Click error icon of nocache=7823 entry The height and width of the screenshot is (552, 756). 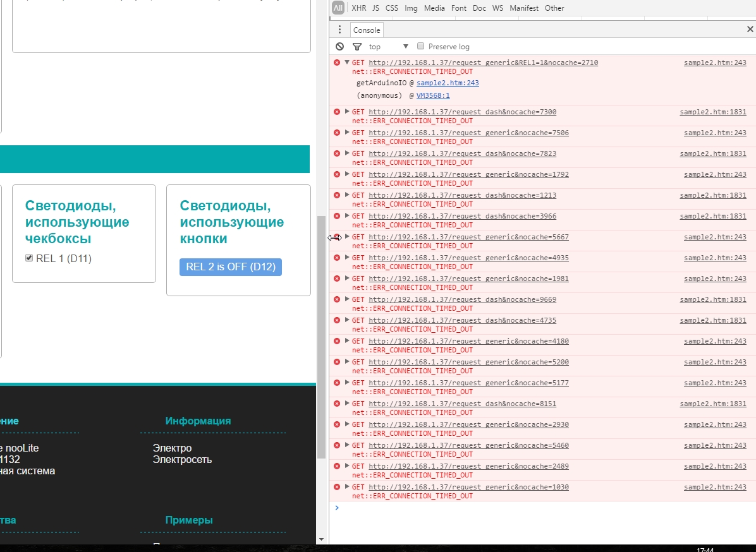[x=336, y=153]
